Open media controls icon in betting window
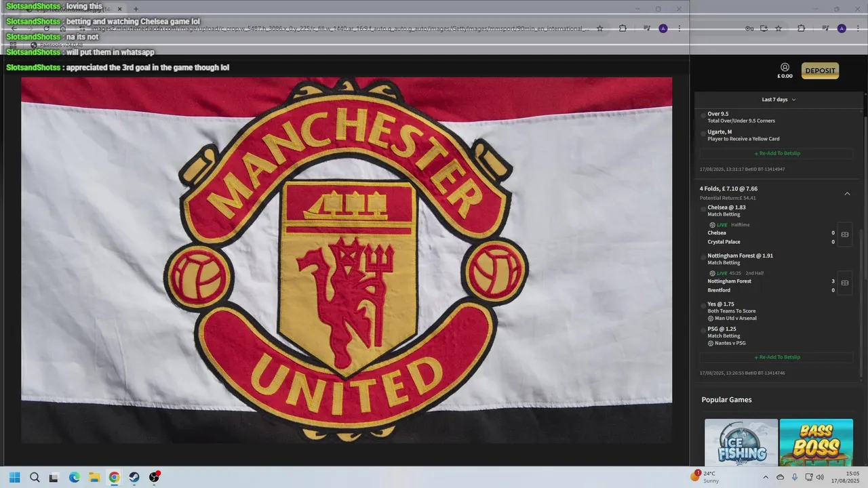The image size is (868, 488). [825, 28]
